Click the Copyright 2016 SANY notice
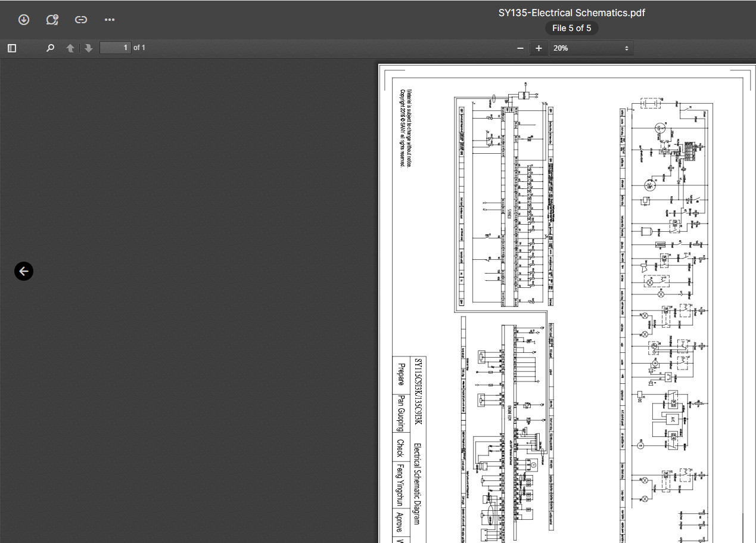756x543 pixels. pyautogui.click(x=403, y=128)
